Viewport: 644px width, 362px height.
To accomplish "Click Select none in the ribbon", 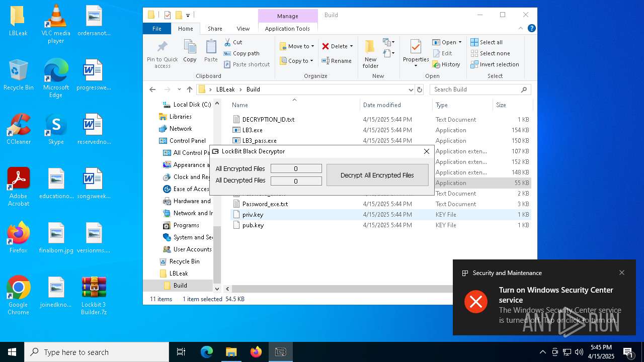I will tap(490, 53).
